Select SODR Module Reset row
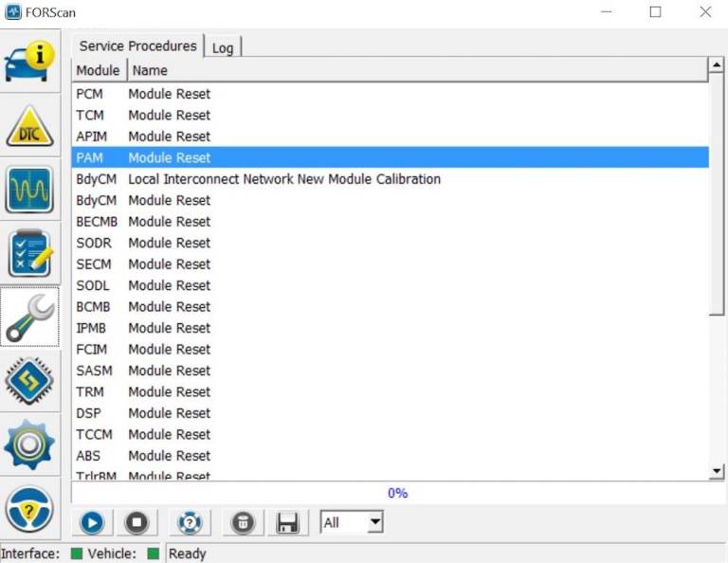Viewport: 728px width, 563px height. pyautogui.click(x=390, y=243)
